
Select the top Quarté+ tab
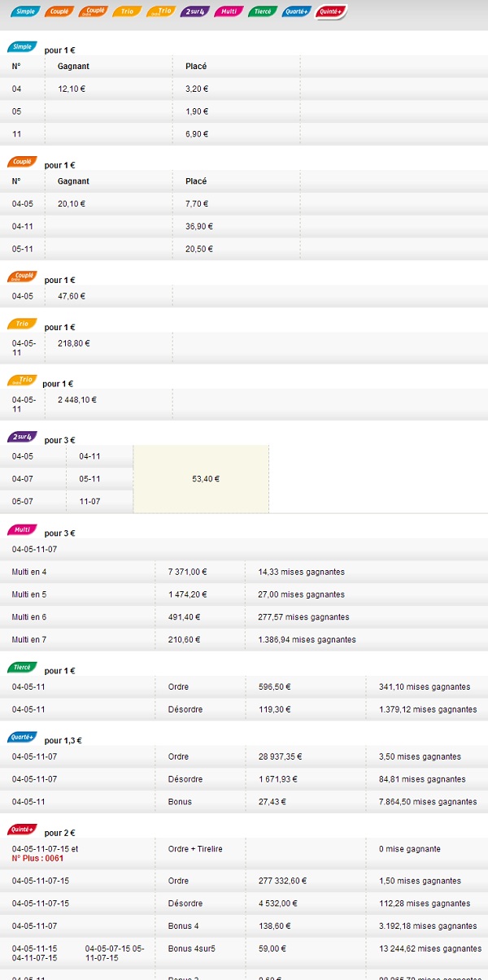[296, 12]
